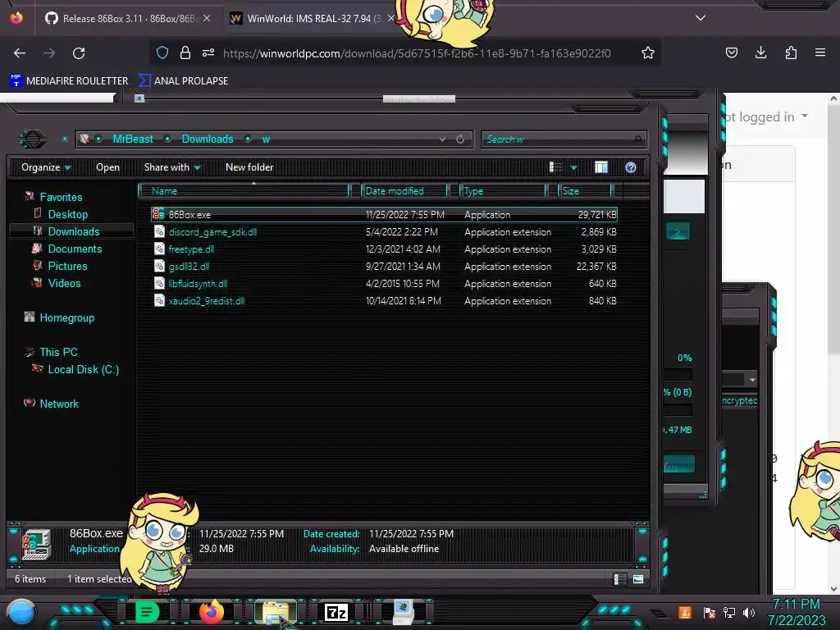Open the Windows Start orb
This screenshot has height=630, width=840.
coord(21,612)
